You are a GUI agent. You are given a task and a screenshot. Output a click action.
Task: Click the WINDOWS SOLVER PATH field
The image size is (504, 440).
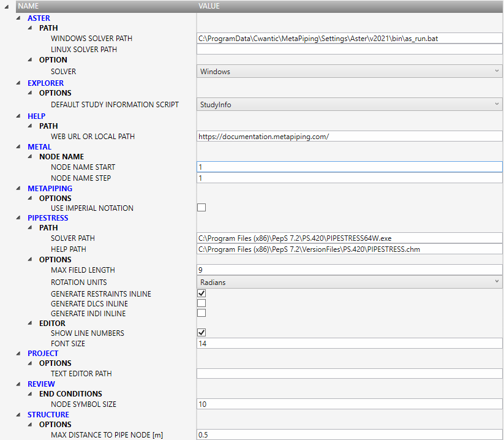[x=350, y=38]
